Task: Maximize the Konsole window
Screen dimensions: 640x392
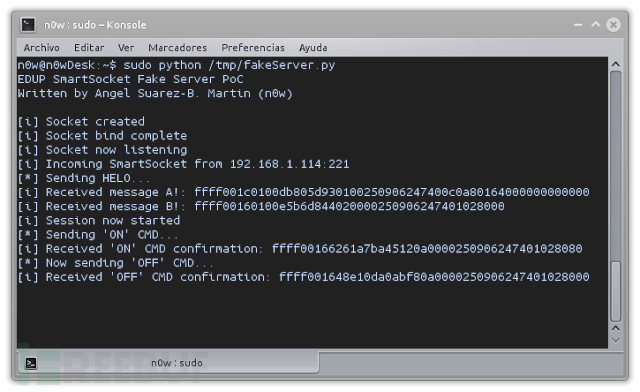Action: pyautogui.click(x=596, y=24)
